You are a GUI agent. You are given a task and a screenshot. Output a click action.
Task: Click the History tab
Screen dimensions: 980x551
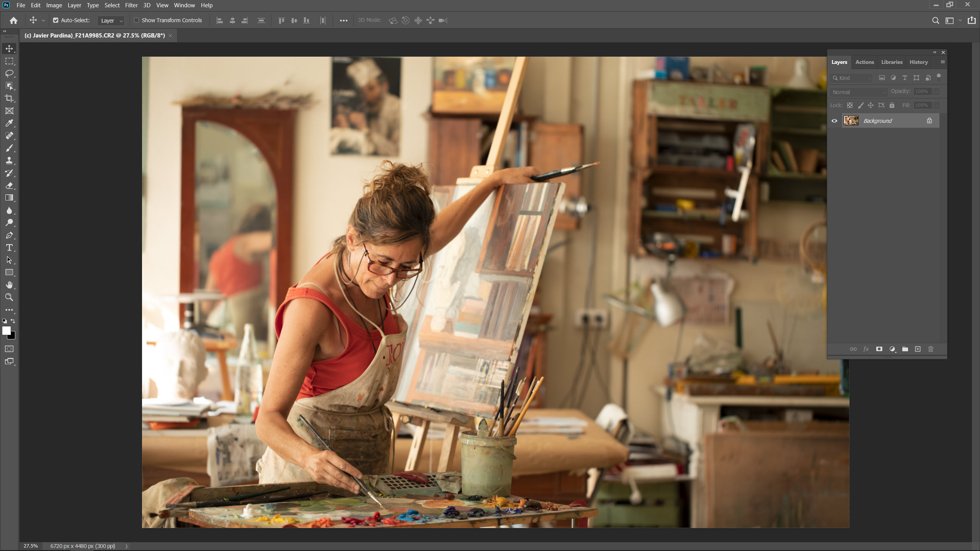(919, 61)
